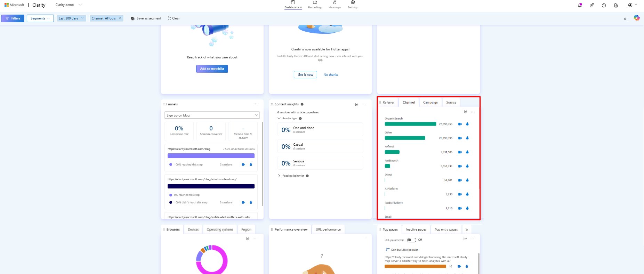Viewport: 644px width, 274px height.
Task: Launch the Copilot icon
Action: pos(637,18)
